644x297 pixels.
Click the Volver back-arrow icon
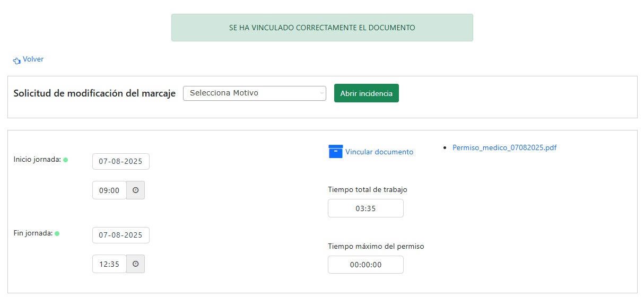(17, 60)
